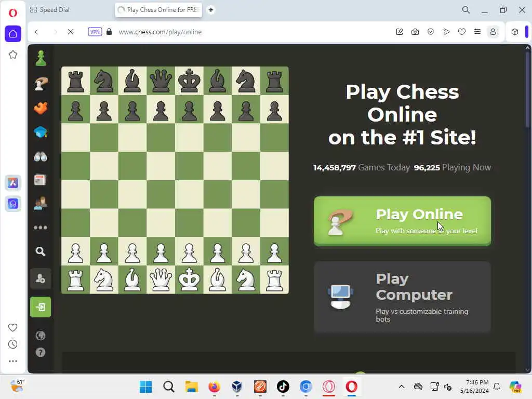Open the Opera account profile icon
The width and height of the screenshot is (532, 399).
[x=493, y=32]
